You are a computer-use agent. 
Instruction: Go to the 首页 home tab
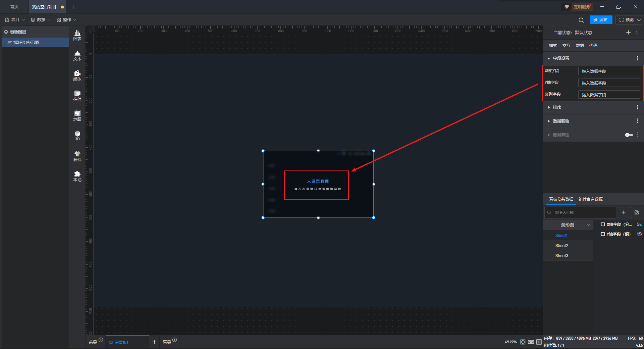click(14, 7)
